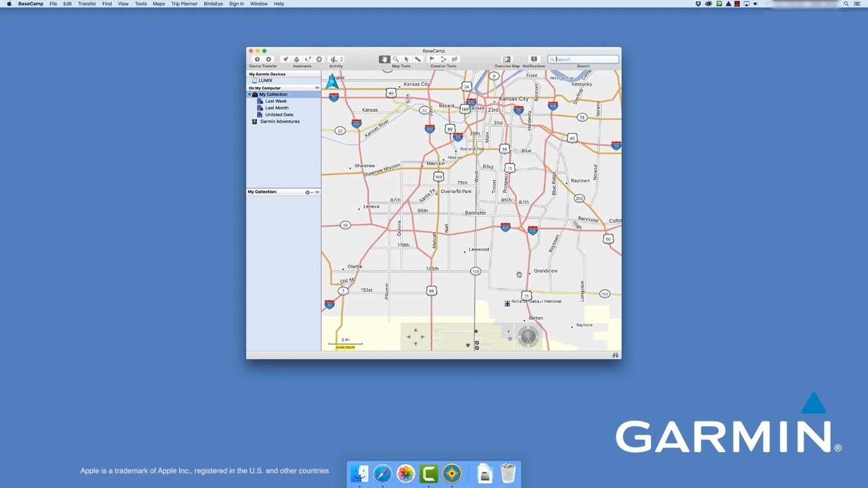This screenshot has height=488, width=868.
Task: Open the Trip Planner menu
Action: [x=184, y=4]
